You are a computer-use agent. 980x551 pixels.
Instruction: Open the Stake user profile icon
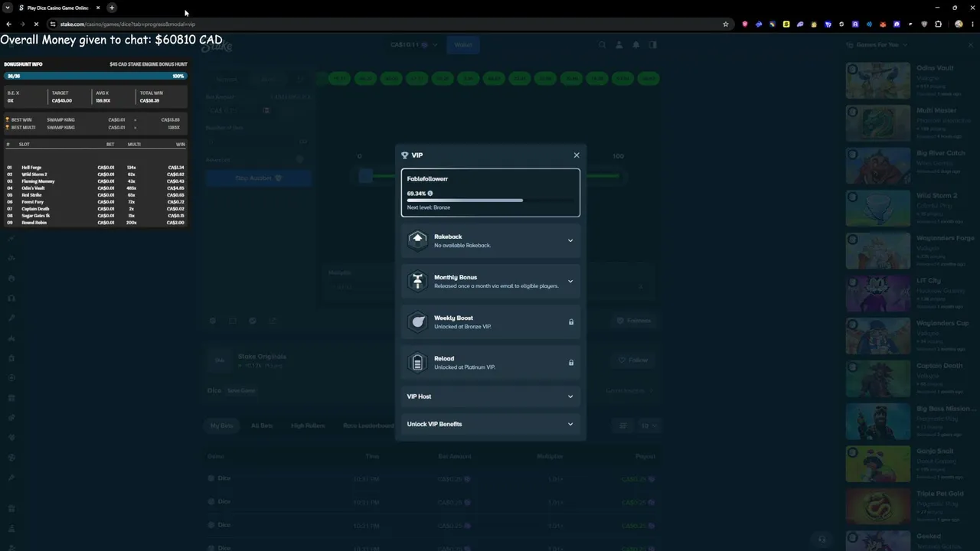[619, 45]
